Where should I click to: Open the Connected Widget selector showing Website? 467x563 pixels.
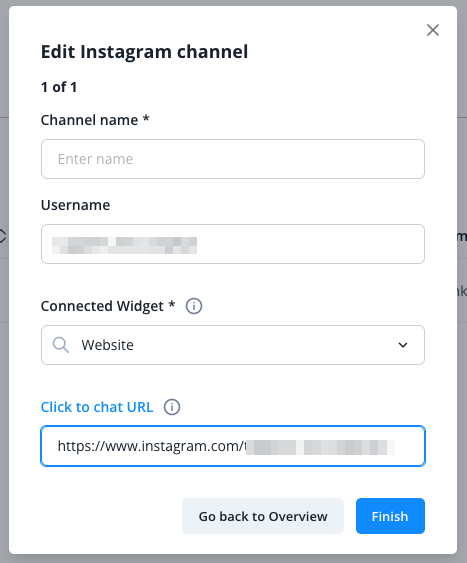click(x=233, y=345)
